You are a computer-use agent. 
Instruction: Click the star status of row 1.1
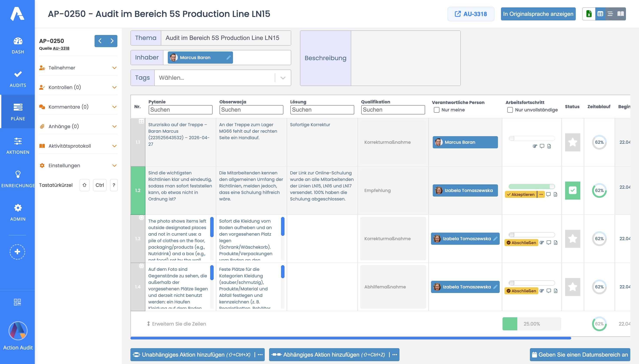pos(572,142)
